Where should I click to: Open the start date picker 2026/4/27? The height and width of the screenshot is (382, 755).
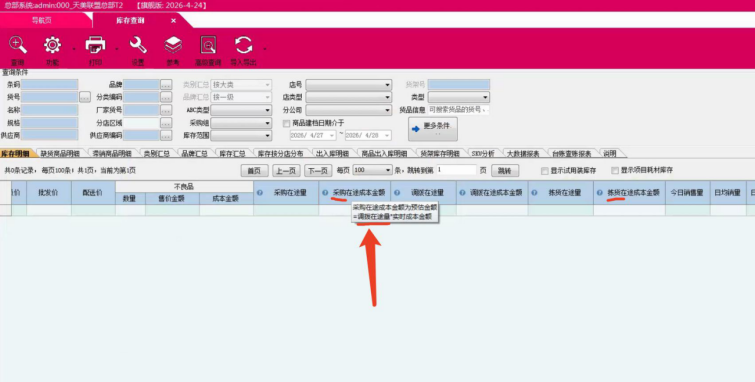click(331, 136)
